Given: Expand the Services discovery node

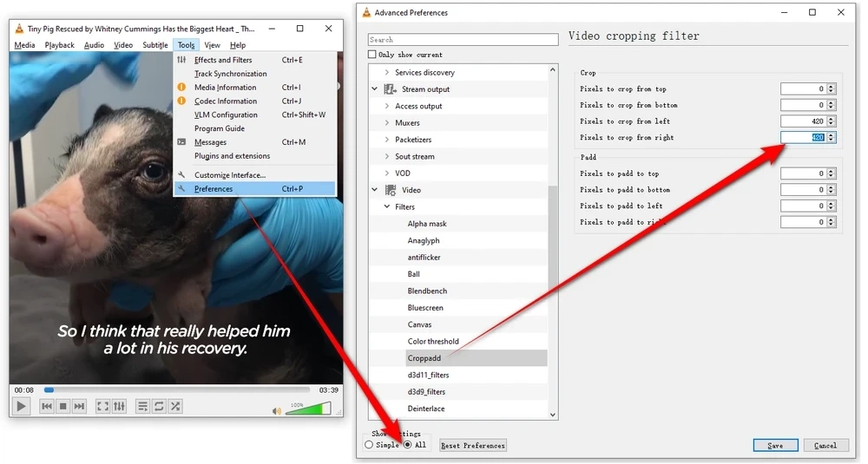Looking at the screenshot, I should click(387, 73).
